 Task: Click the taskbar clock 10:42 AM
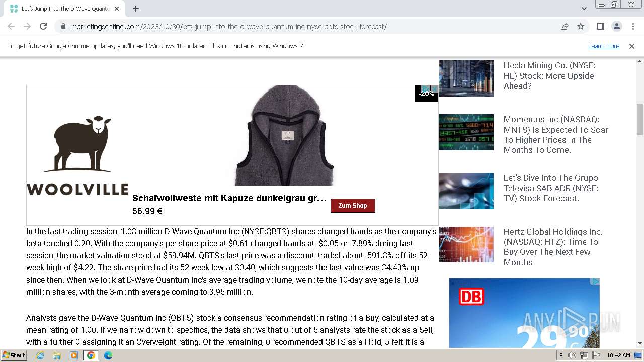(618, 355)
